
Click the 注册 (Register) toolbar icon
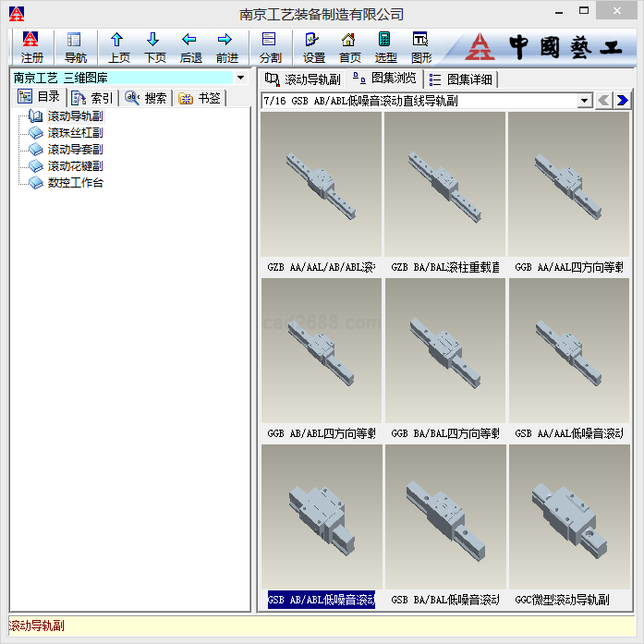coord(31,46)
